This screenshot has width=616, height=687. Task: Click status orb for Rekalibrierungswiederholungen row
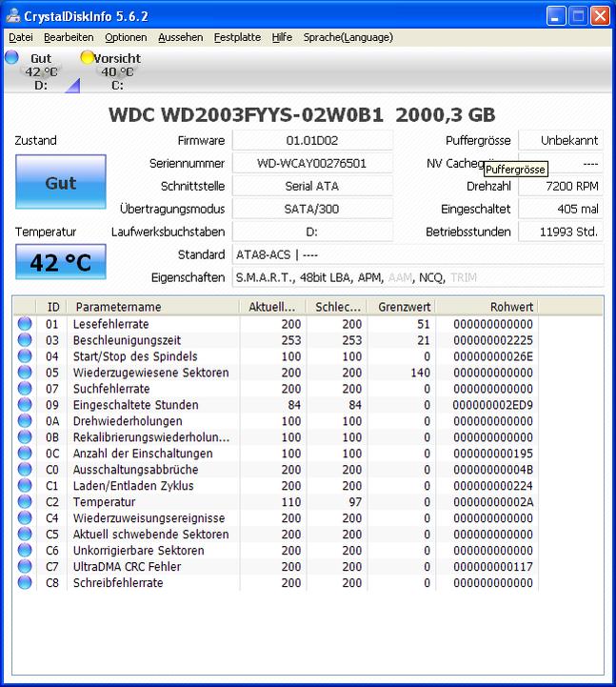(x=25, y=437)
